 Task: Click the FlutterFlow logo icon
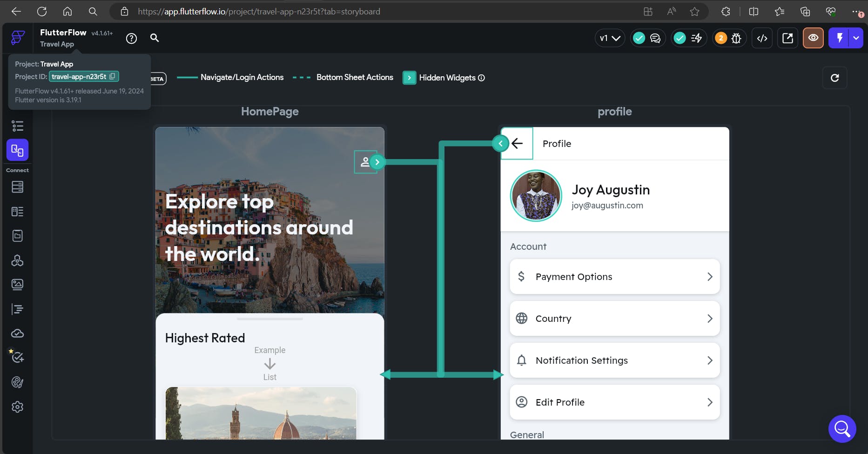[18, 38]
